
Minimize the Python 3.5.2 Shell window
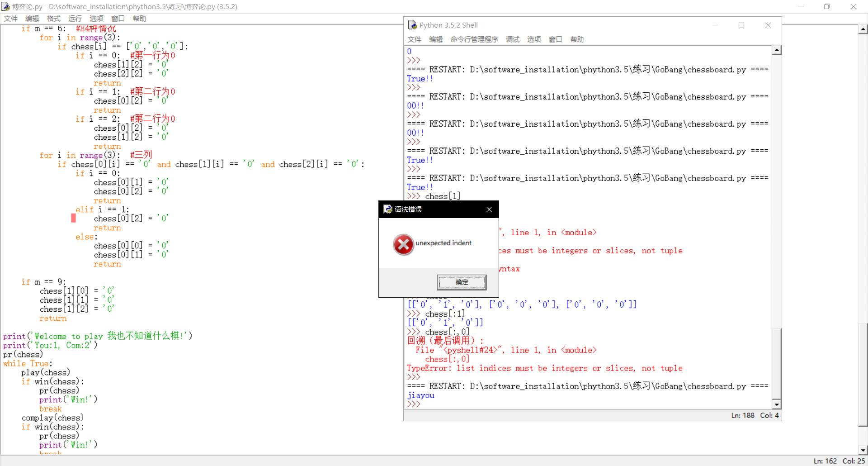[715, 25]
